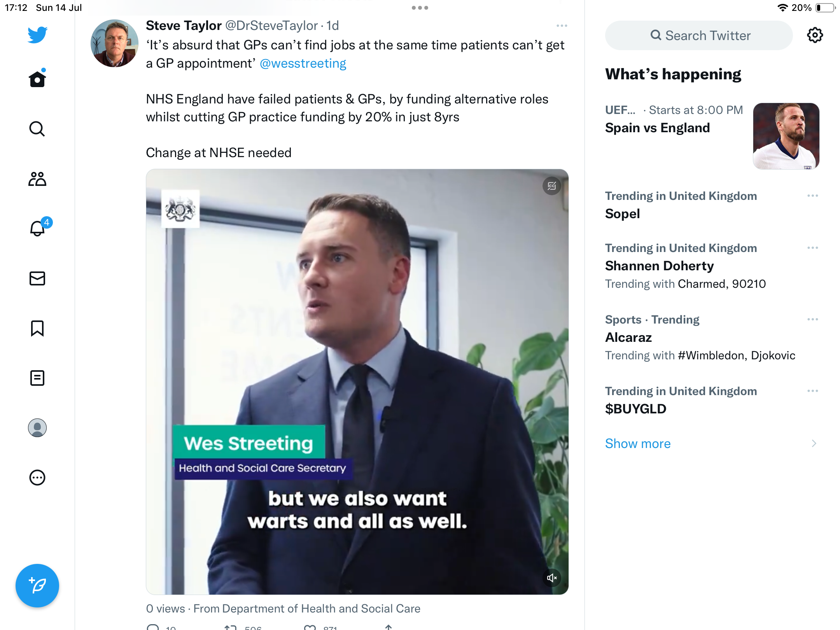This screenshot has width=840, height=630.
Task: Open Twitter home via bird logo
Action: click(x=37, y=35)
